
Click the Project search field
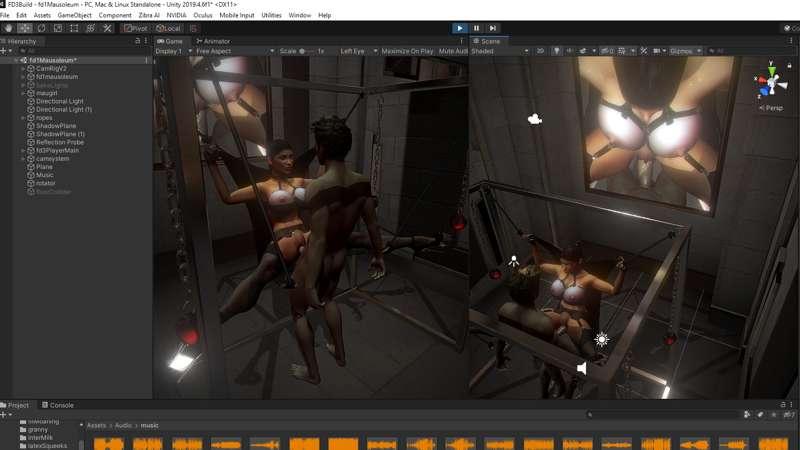point(663,415)
